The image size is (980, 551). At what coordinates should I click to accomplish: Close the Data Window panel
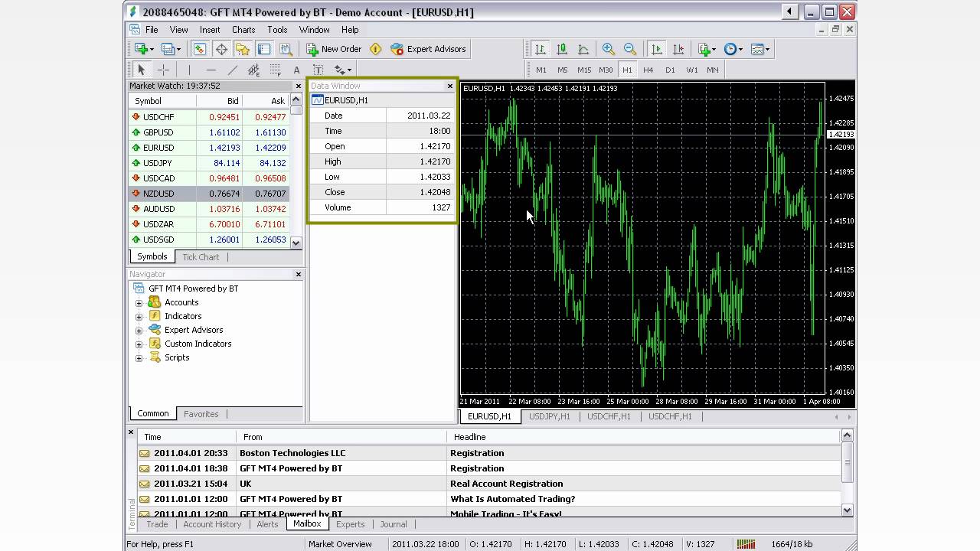pos(450,86)
